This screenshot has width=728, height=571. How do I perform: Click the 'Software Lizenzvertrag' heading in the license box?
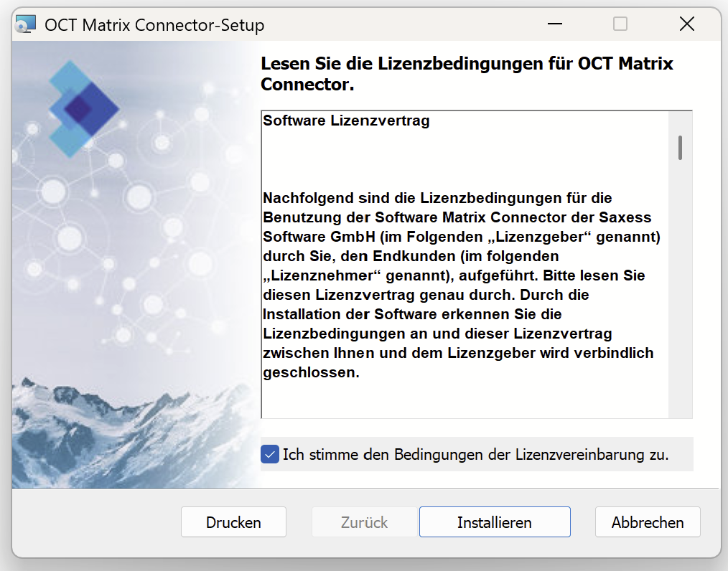[346, 121]
